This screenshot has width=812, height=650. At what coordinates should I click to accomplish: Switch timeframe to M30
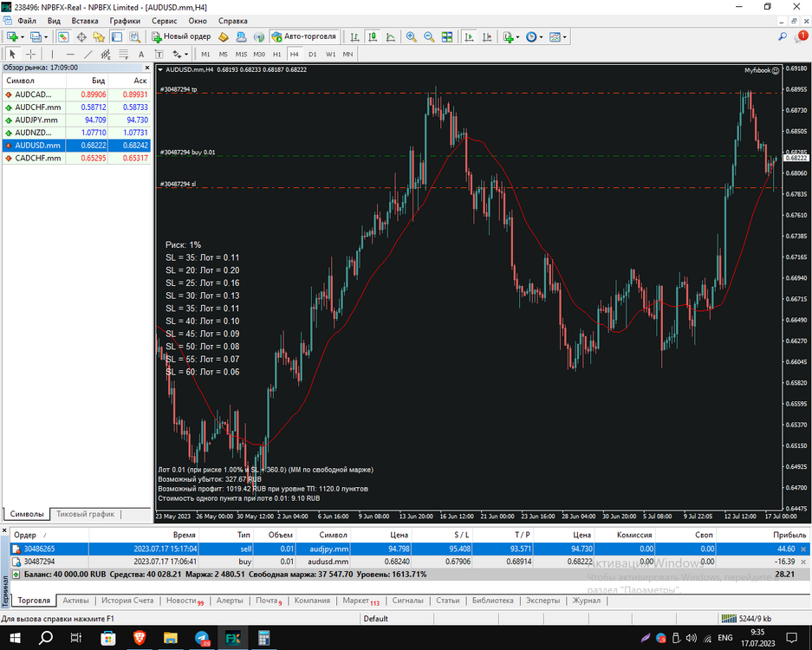(259, 54)
